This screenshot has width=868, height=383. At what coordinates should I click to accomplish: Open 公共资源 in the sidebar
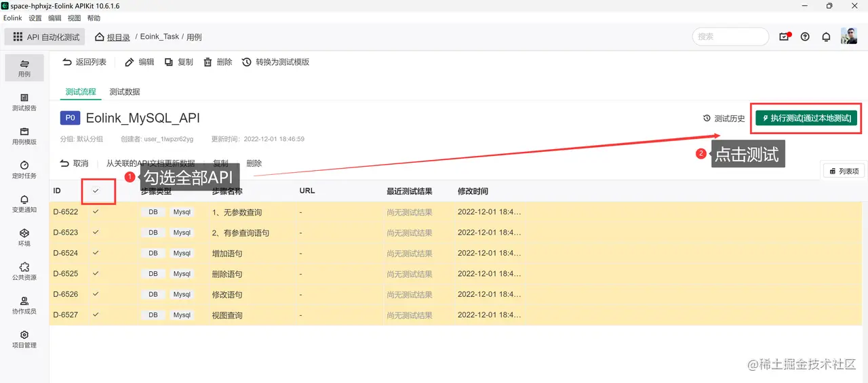coord(24,271)
